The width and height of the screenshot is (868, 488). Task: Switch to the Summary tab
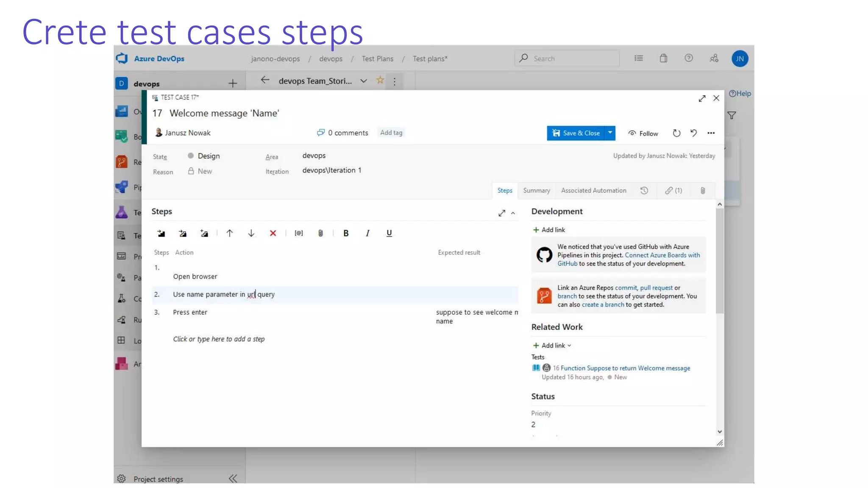tap(536, 191)
